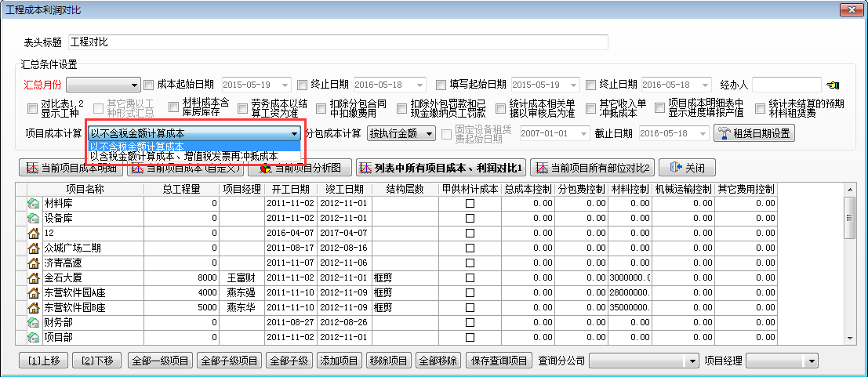The width and height of the screenshot is (868, 377).
Task: Click the house icon beside 济青高速
Action: 34,263
